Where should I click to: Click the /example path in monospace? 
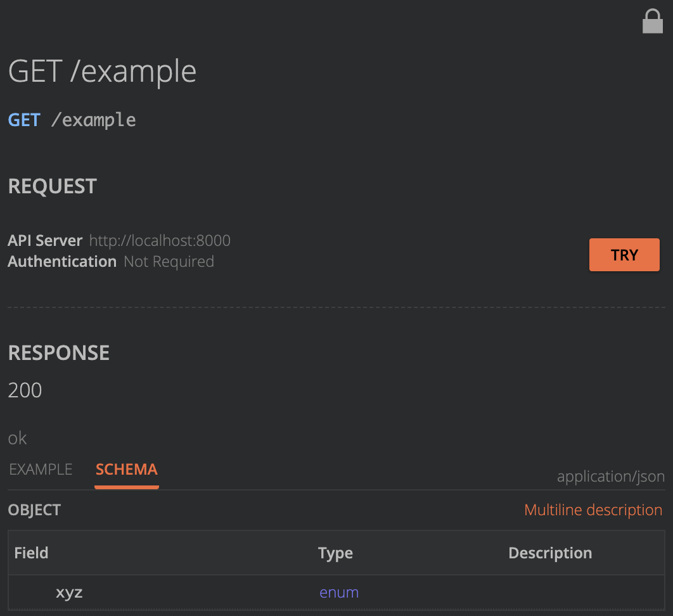point(93,120)
